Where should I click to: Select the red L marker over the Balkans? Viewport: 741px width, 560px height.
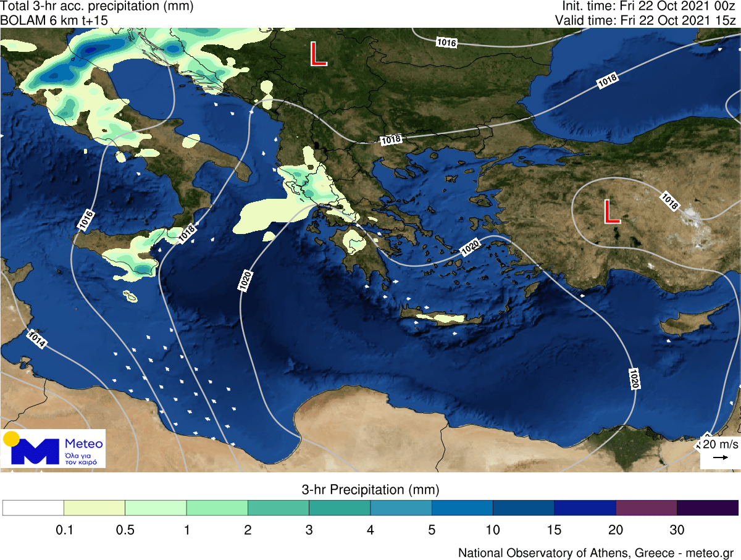point(318,54)
